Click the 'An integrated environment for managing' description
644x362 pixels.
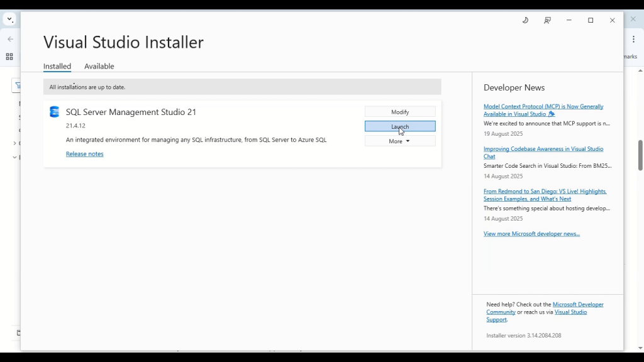(x=196, y=140)
